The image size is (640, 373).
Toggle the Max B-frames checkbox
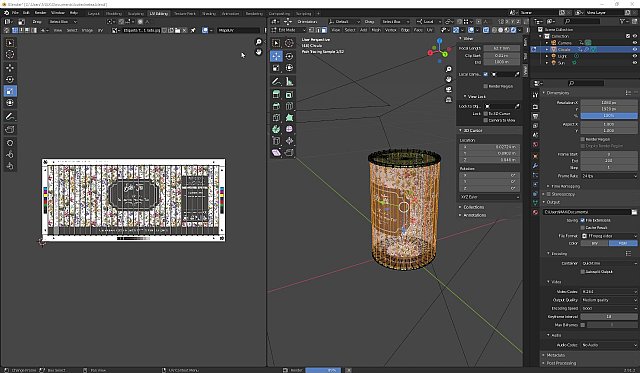pos(583,325)
